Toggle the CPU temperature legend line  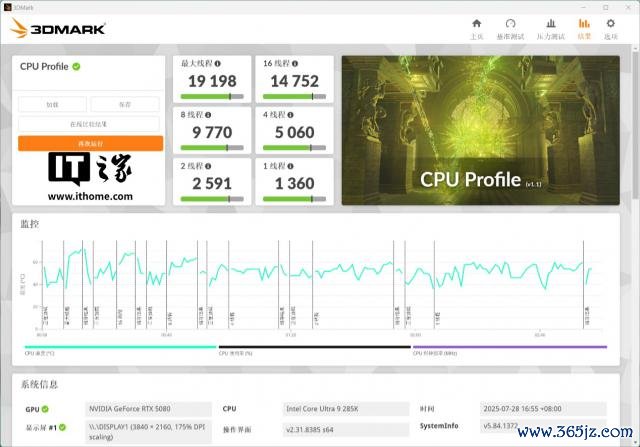click(119, 348)
